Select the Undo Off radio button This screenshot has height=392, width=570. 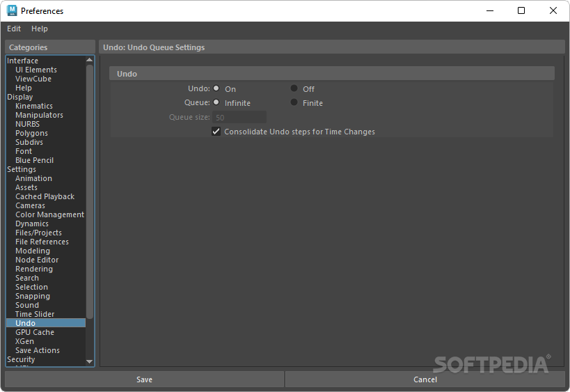click(x=294, y=88)
